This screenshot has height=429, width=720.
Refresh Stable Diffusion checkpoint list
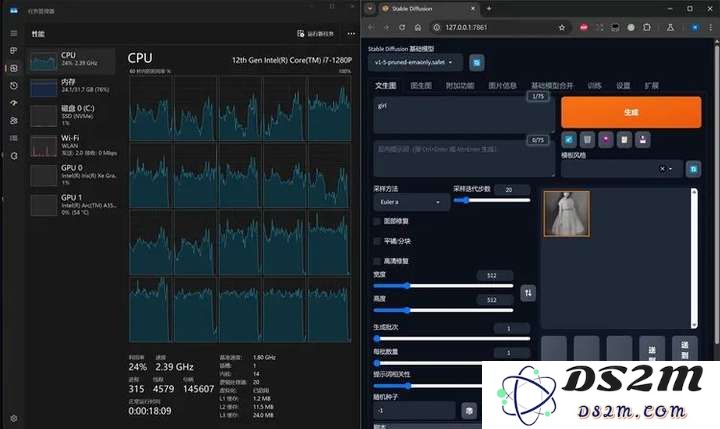[x=477, y=62]
